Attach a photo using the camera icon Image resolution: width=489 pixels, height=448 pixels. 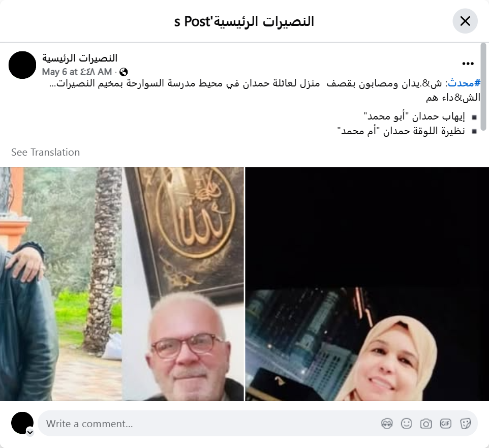tap(426, 424)
